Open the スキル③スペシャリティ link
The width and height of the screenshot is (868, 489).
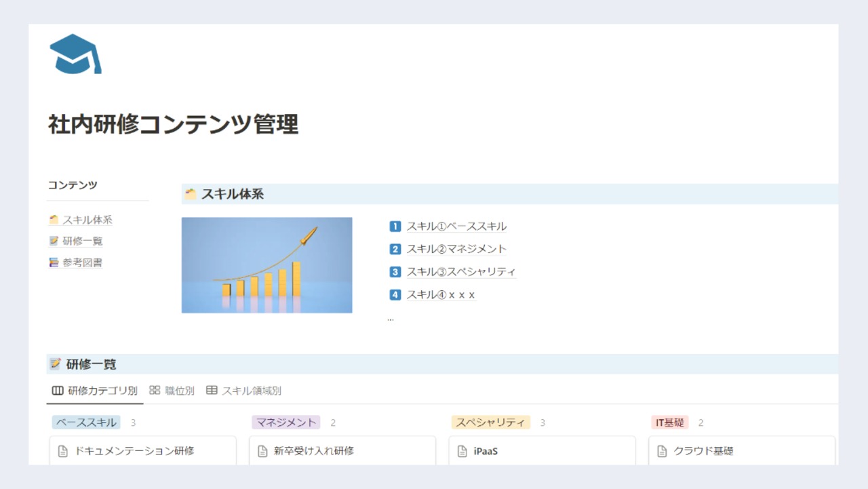point(461,272)
